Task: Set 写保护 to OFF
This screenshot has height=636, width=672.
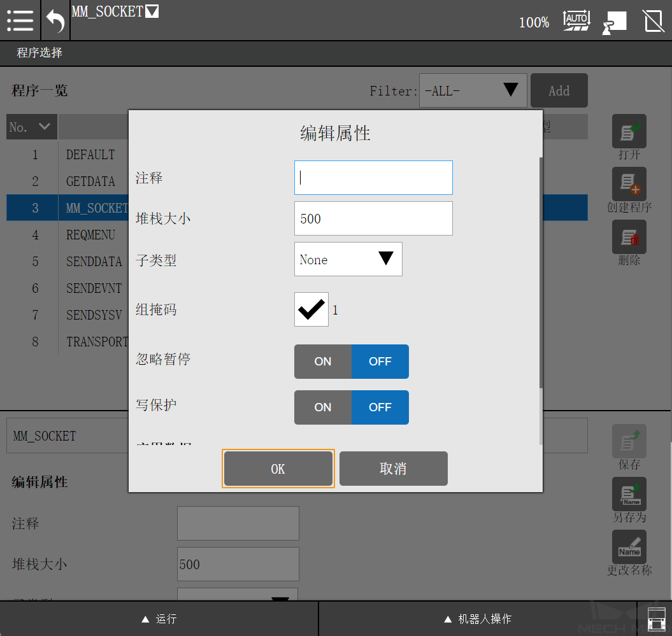Action: coord(380,407)
